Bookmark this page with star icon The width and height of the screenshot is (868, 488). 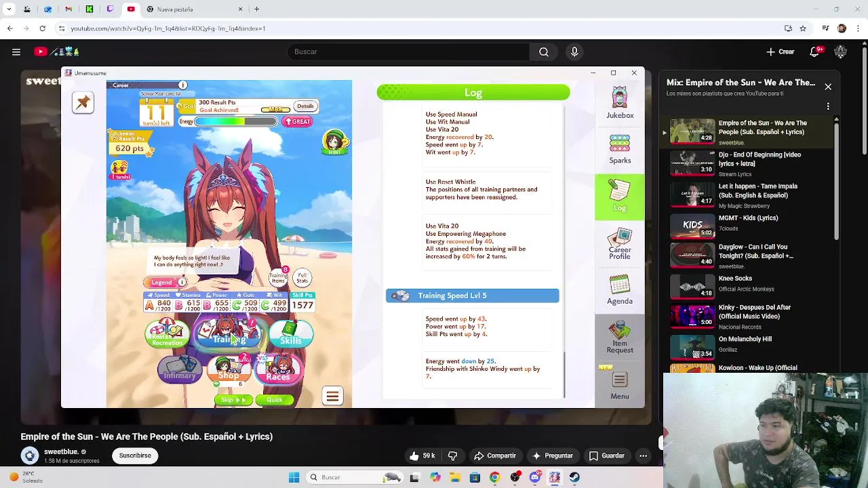point(803,28)
